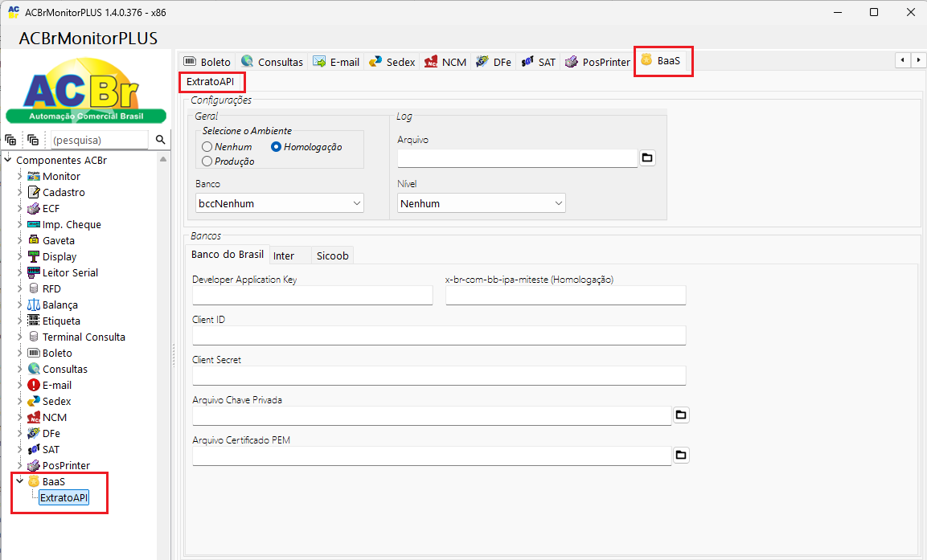Click the E-mail red alert icon in tree

click(x=34, y=385)
